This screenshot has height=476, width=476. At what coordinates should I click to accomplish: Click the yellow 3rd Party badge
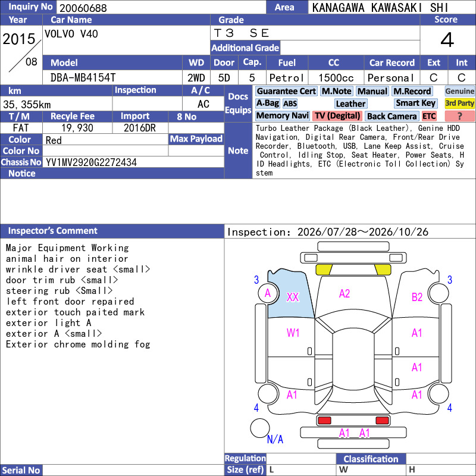(459, 103)
